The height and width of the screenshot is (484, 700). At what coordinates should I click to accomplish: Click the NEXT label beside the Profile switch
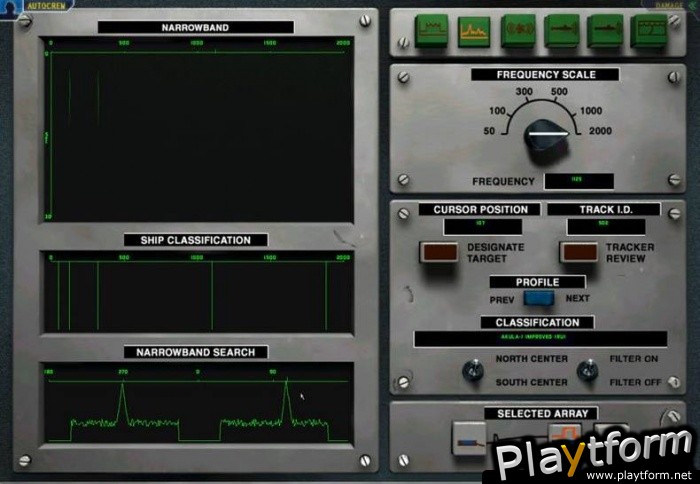pyautogui.click(x=578, y=298)
